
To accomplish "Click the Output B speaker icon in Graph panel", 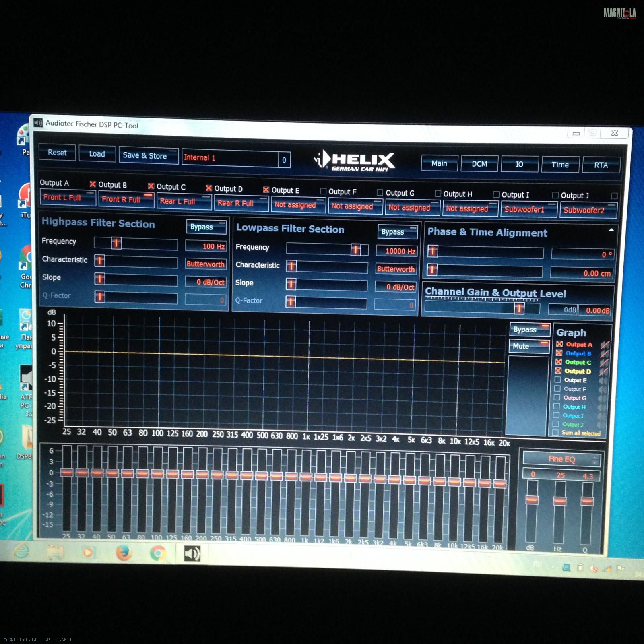I will (604, 354).
